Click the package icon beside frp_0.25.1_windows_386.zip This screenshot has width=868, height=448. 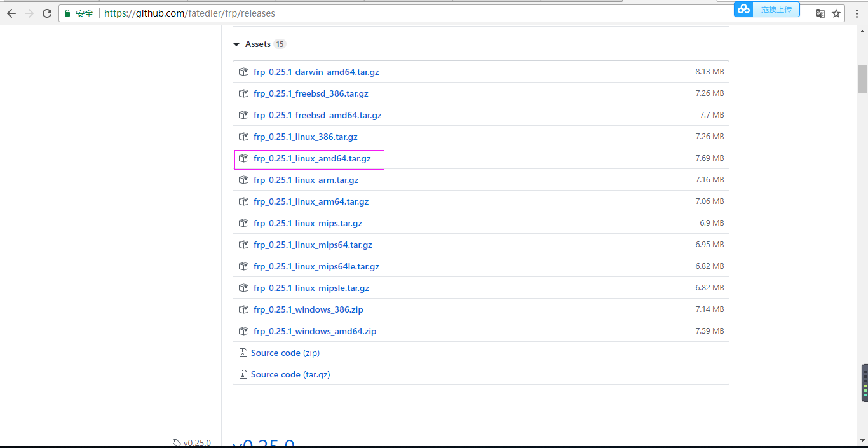point(243,309)
